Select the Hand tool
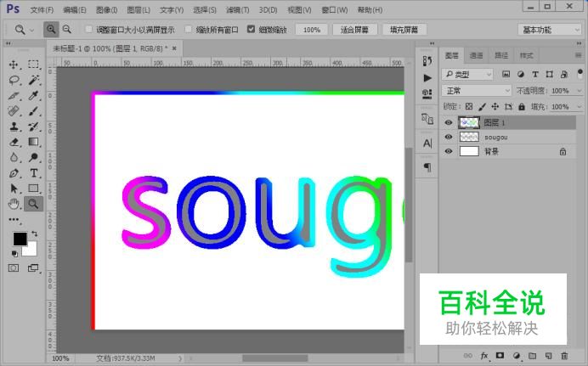 [14, 204]
